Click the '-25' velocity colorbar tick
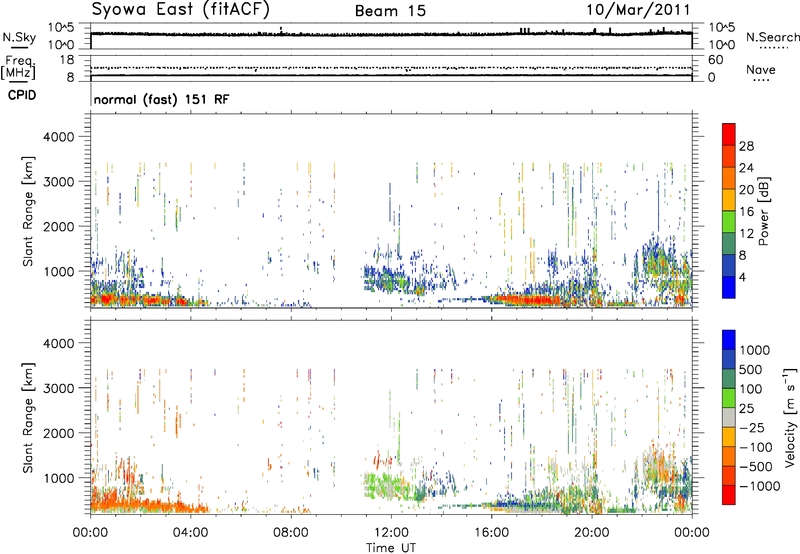 [x=752, y=428]
